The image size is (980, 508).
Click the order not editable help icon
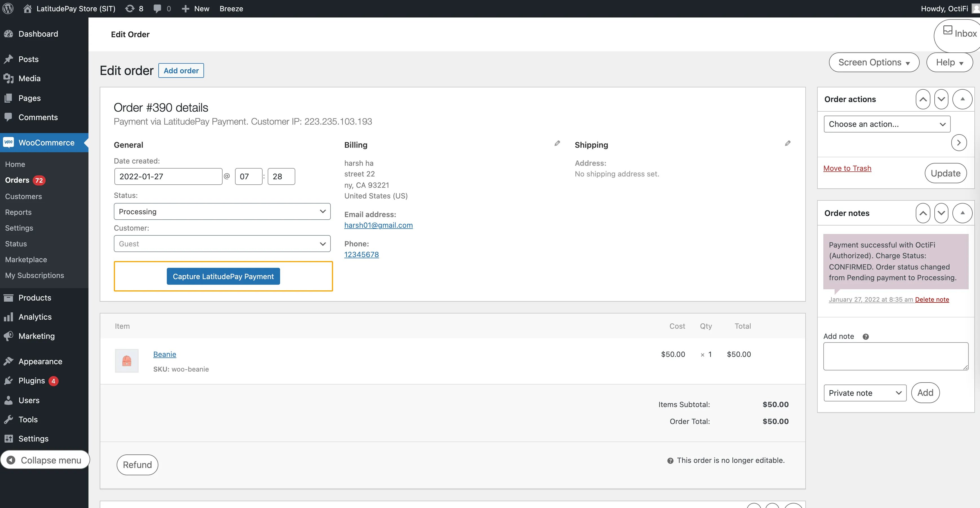pyautogui.click(x=670, y=461)
